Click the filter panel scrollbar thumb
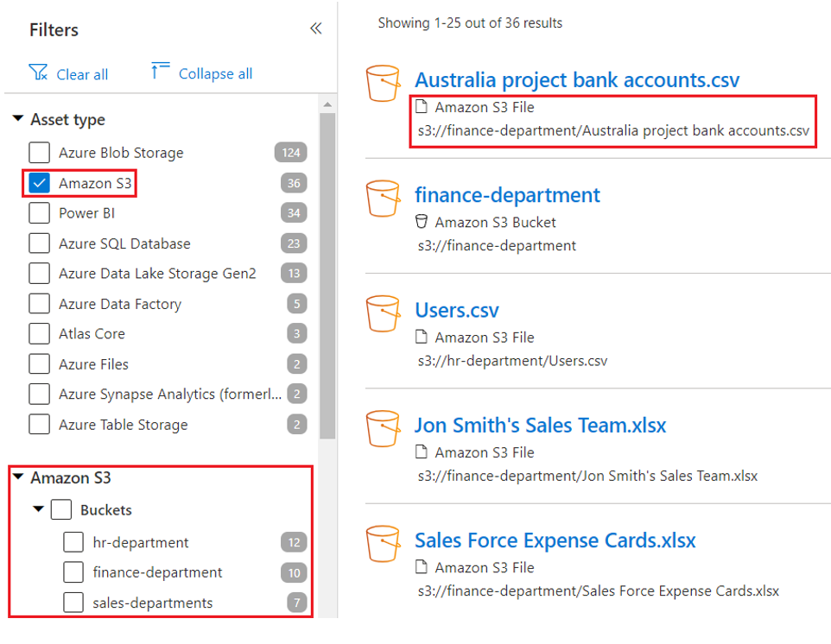Image resolution: width=831 pixels, height=644 pixels. pos(327,275)
